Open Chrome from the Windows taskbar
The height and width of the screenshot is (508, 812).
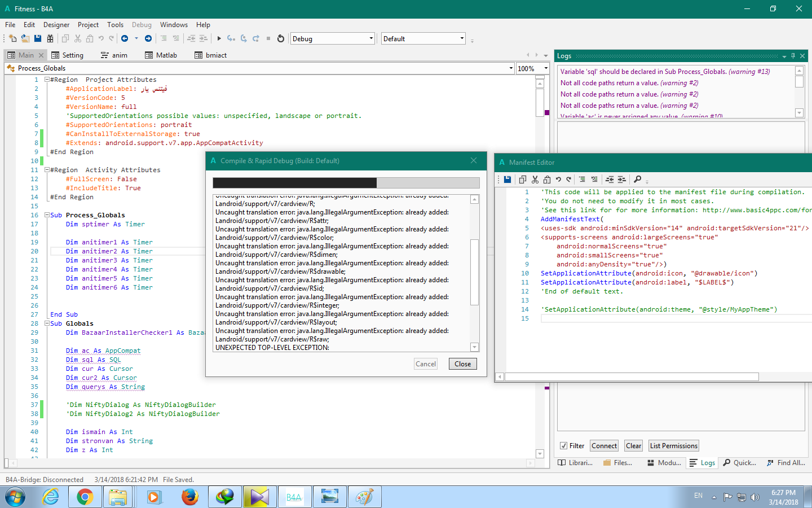pyautogui.click(x=85, y=497)
